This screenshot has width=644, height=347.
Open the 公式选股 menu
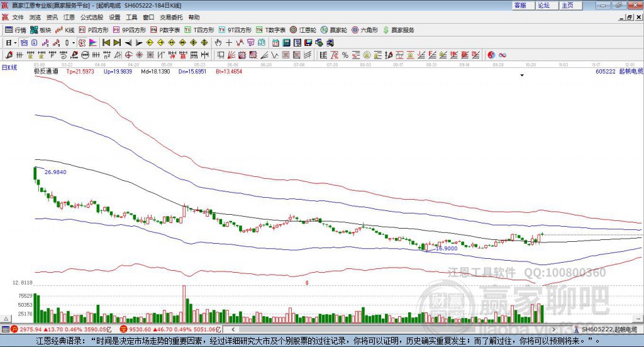click(x=92, y=17)
